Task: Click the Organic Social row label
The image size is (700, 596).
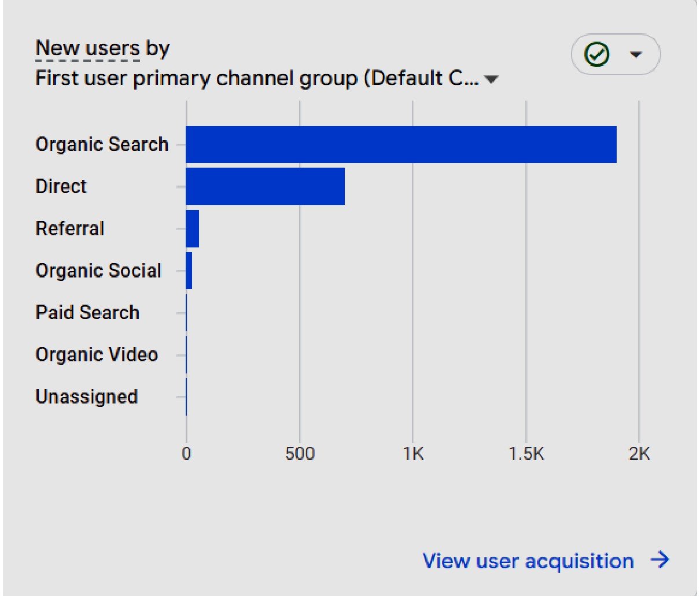Action: coord(98,271)
